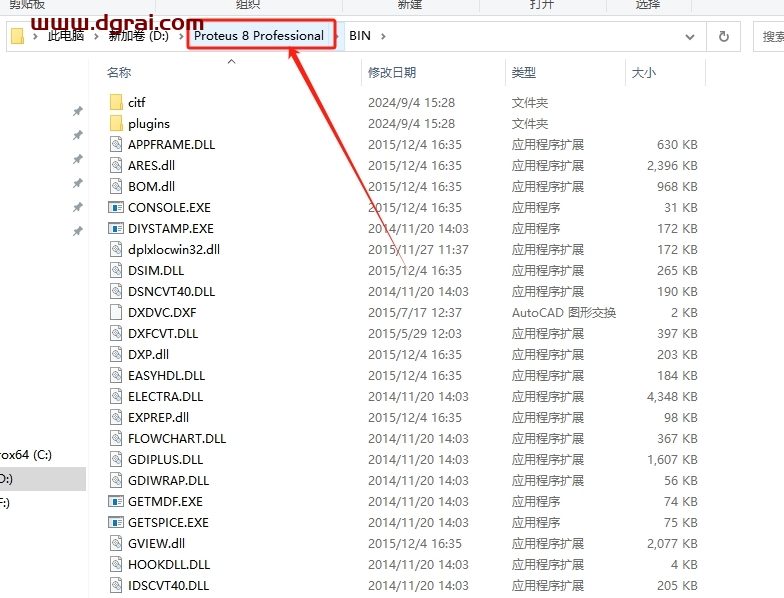Select the dplxlocwin32.dll file icon
The height and width of the screenshot is (598, 784).
(116, 250)
